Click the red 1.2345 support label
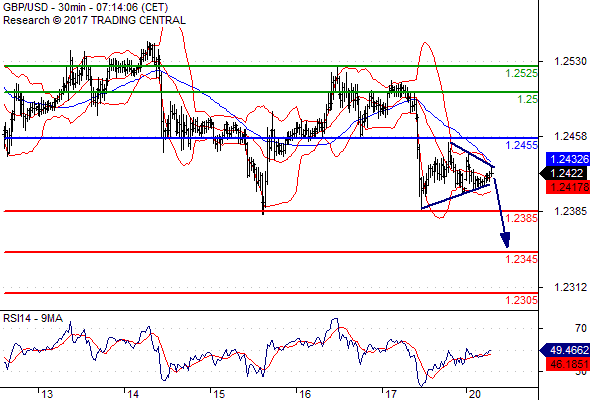 pos(521,259)
